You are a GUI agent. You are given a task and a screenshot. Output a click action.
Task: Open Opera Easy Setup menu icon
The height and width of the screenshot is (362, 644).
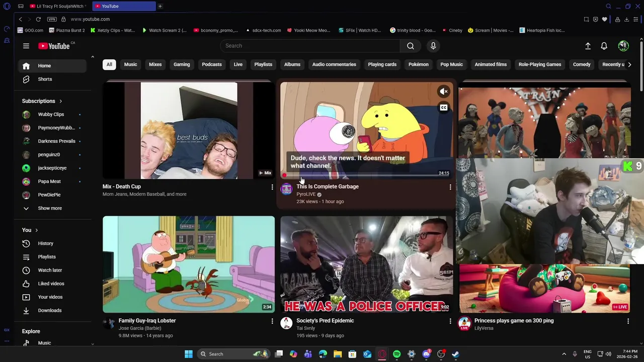pyautogui.click(x=636, y=19)
